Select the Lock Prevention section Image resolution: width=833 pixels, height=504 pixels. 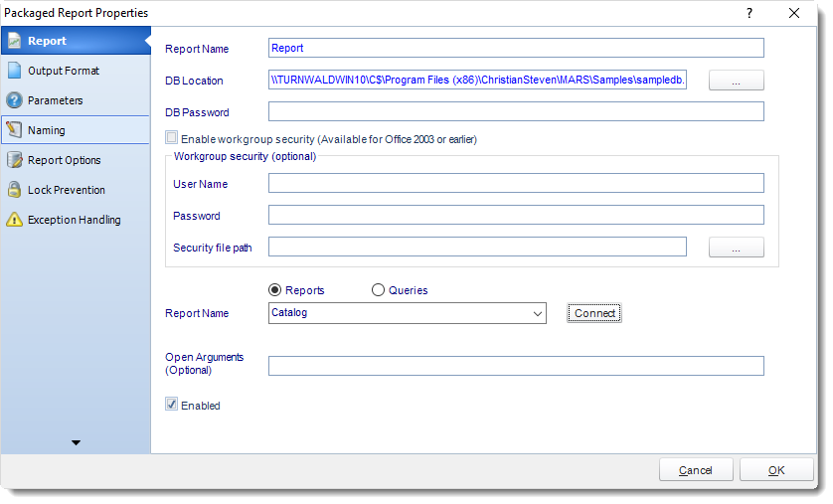(76, 190)
